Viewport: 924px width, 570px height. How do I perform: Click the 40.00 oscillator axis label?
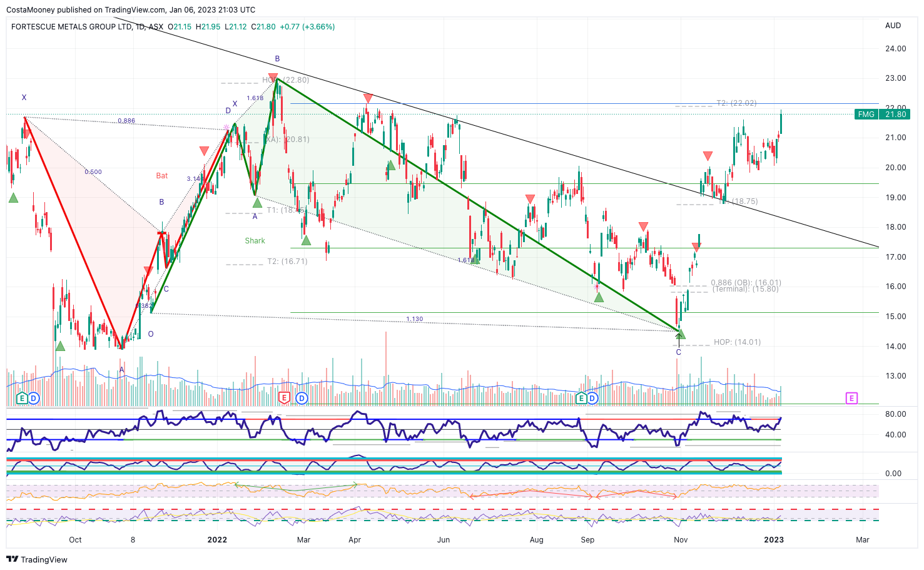click(x=896, y=435)
